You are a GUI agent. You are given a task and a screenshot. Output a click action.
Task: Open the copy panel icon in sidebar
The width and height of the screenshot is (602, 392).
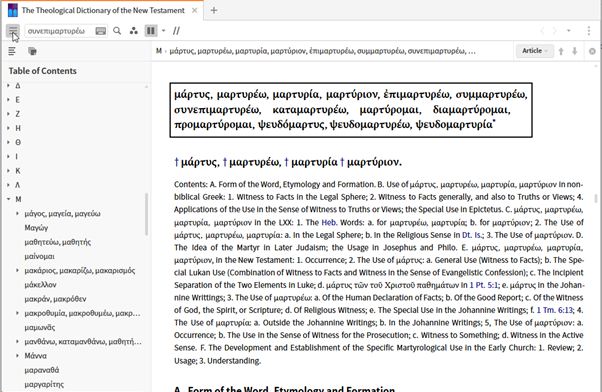[x=32, y=51]
